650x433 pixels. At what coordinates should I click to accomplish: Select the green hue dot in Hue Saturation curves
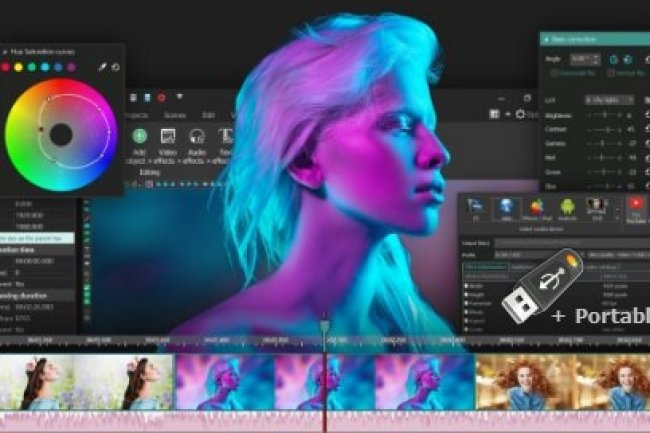click(x=32, y=67)
